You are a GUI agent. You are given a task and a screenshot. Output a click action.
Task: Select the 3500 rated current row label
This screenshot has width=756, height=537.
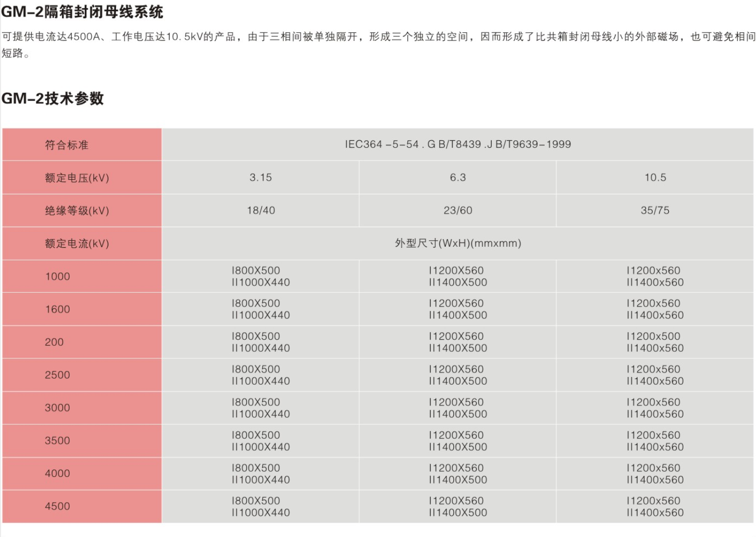tap(82, 440)
